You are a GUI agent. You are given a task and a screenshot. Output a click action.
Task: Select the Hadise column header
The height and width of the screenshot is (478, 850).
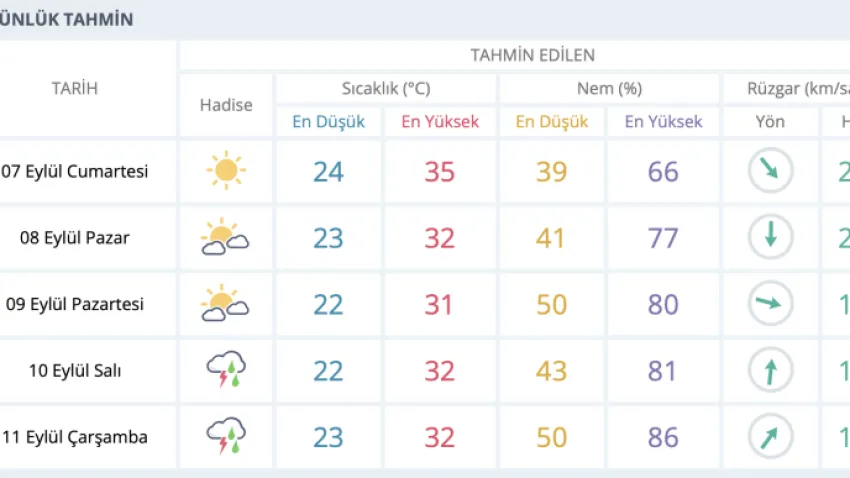[x=226, y=105]
